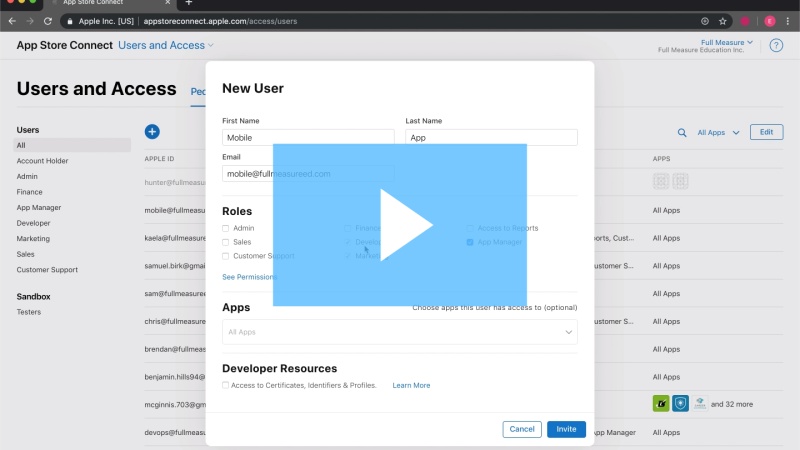Select All users in sidebar
800x450 pixels.
coord(72,145)
